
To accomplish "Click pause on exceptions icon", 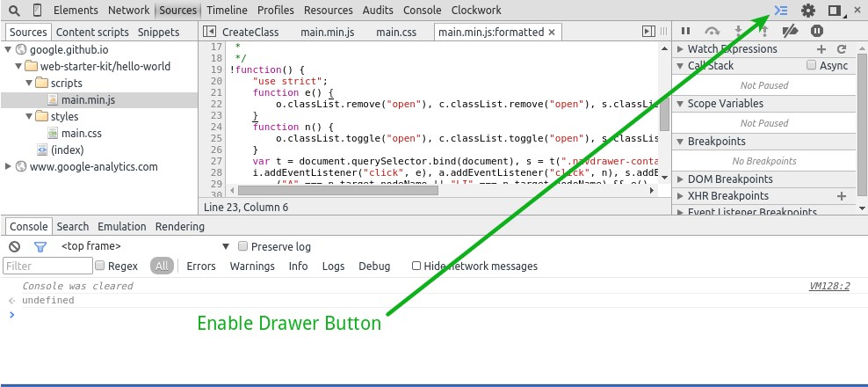I will point(816,32).
